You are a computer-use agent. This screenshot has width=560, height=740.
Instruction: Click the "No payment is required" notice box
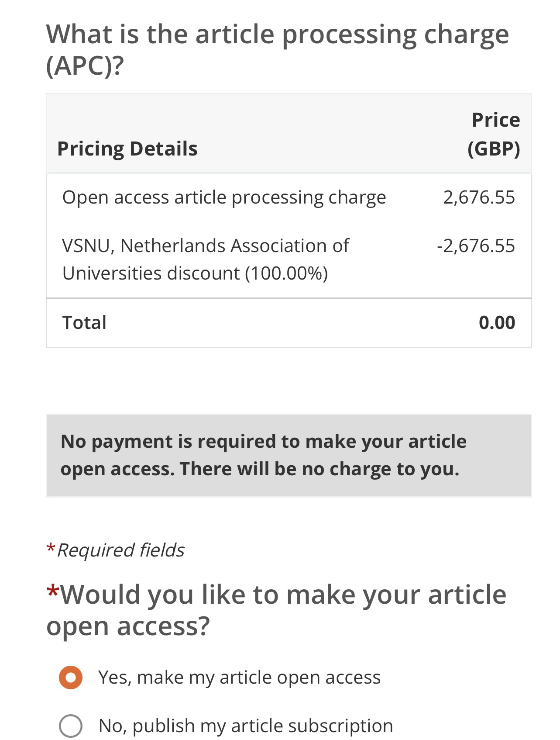[289, 455]
